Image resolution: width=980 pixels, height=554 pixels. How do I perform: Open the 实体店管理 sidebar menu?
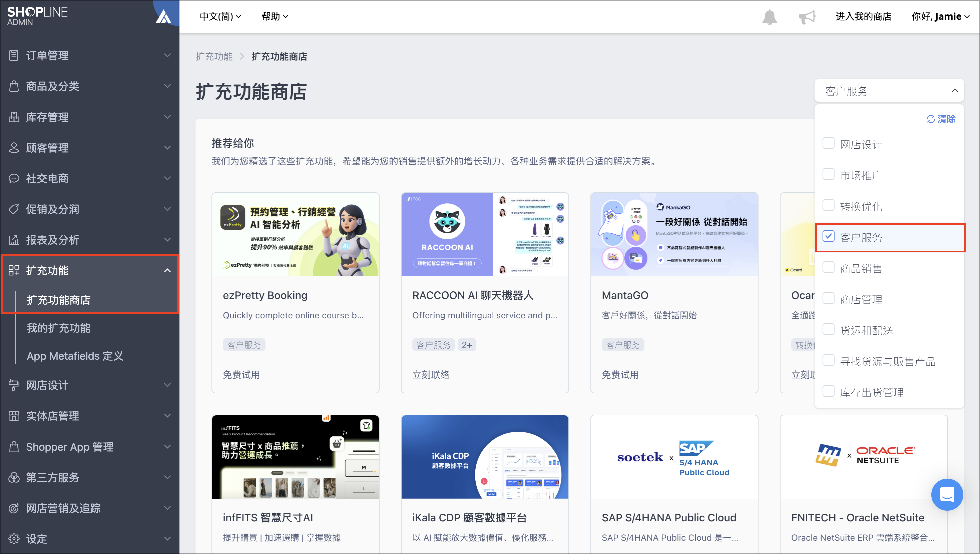tap(90, 416)
